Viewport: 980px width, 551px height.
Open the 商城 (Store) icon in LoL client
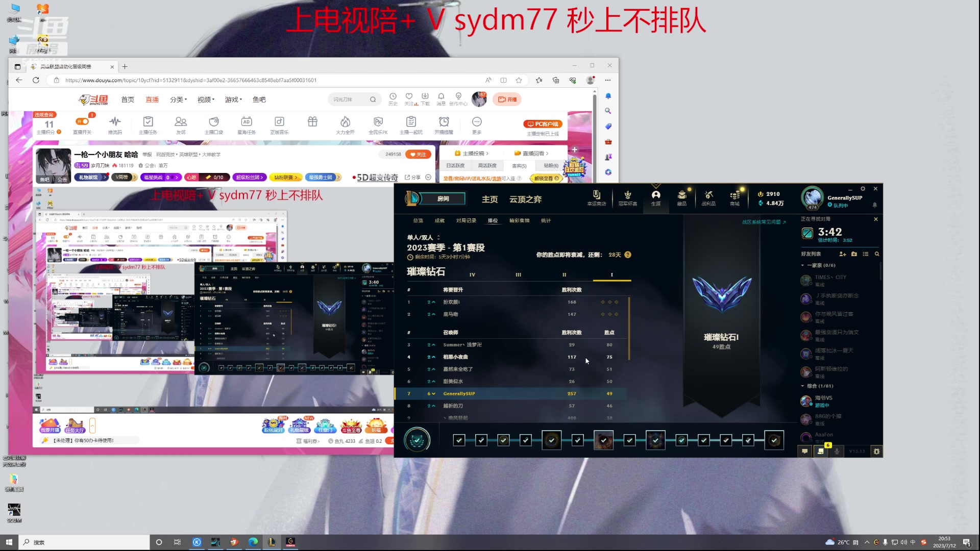coord(734,198)
